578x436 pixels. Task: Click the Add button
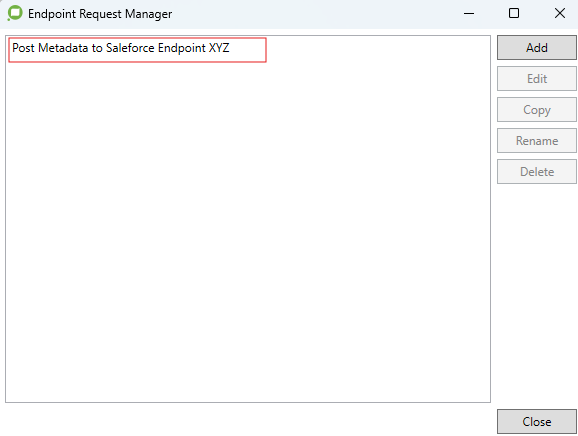pos(537,48)
